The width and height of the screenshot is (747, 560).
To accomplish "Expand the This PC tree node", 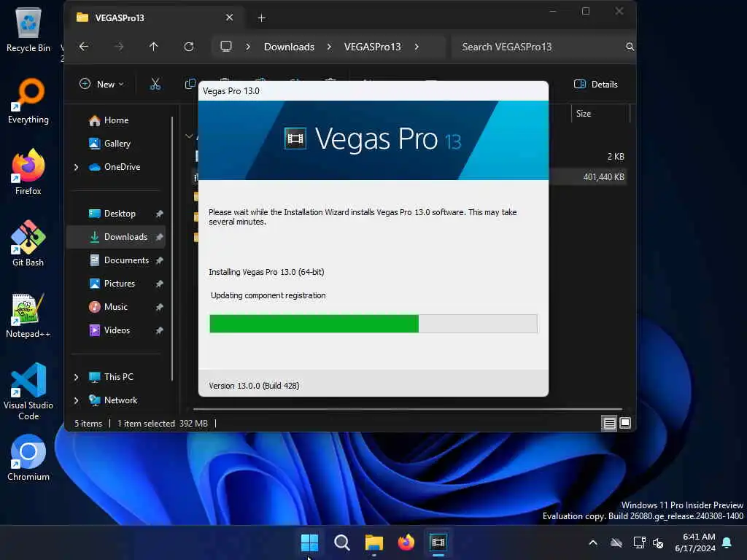I will 76,377.
